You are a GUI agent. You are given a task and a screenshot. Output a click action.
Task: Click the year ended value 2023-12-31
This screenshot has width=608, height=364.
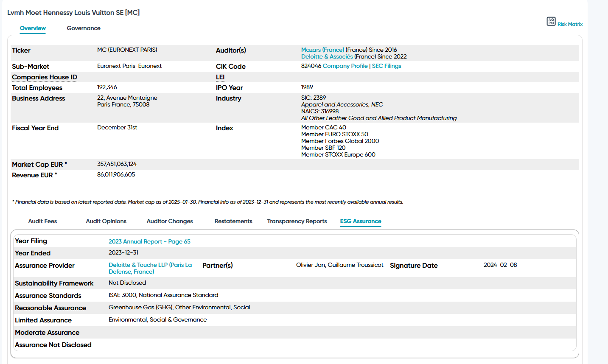pyautogui.click(x=123, y=252)
